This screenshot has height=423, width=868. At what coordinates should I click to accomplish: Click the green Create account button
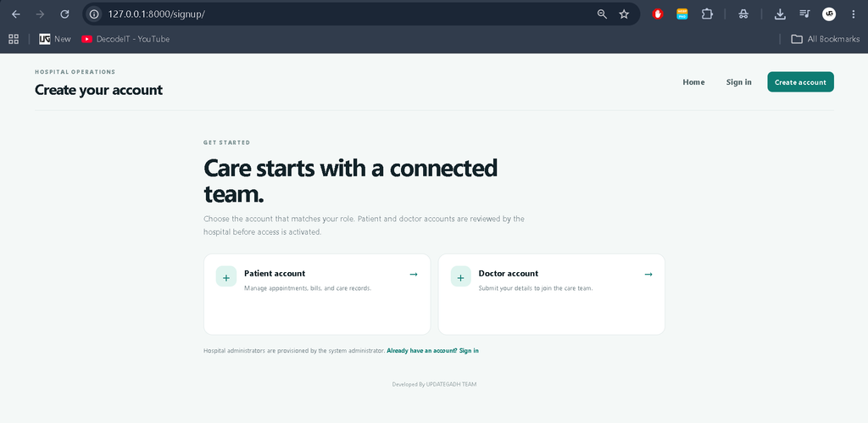(x=800, y=82)
